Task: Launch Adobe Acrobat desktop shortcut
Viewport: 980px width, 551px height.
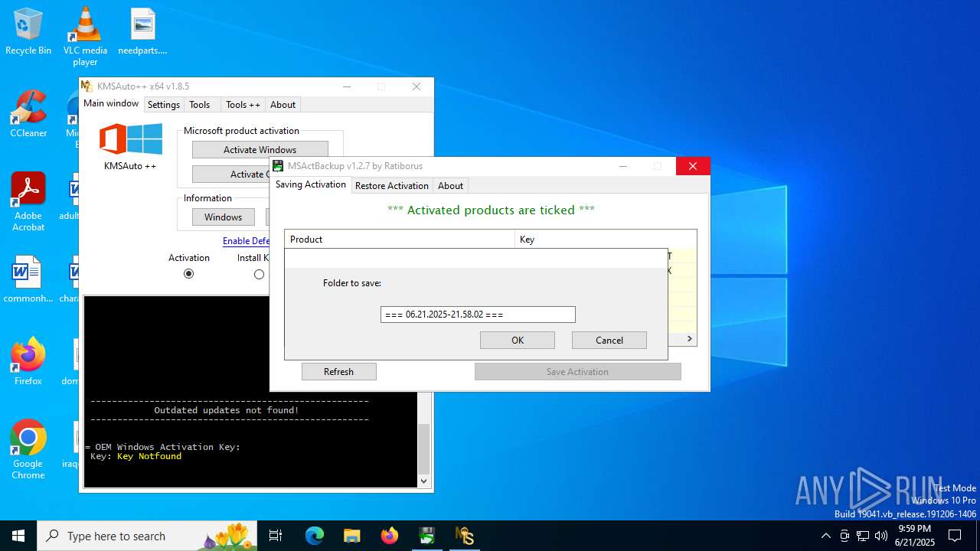Action: (28, 202)
